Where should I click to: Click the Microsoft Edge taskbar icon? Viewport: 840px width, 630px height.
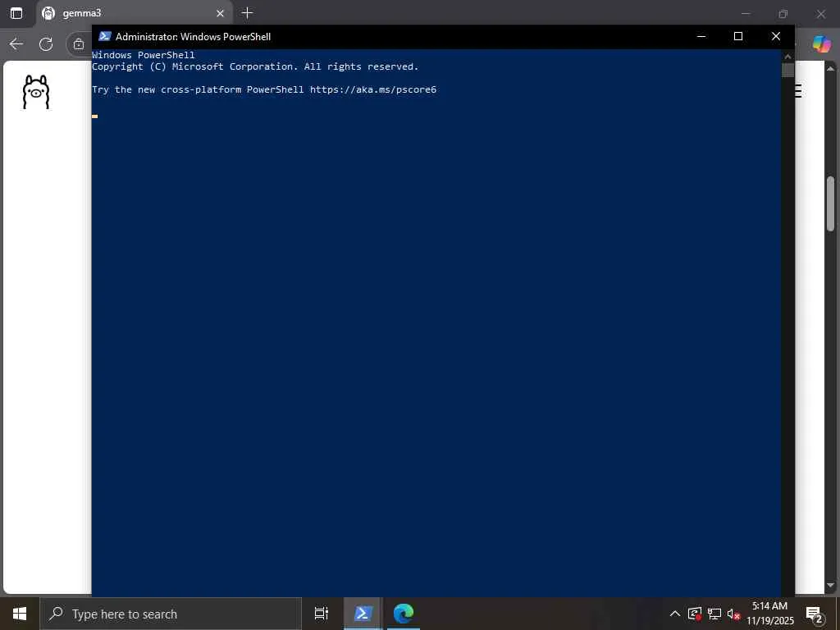pyautogui.click(x=404, y=614)
